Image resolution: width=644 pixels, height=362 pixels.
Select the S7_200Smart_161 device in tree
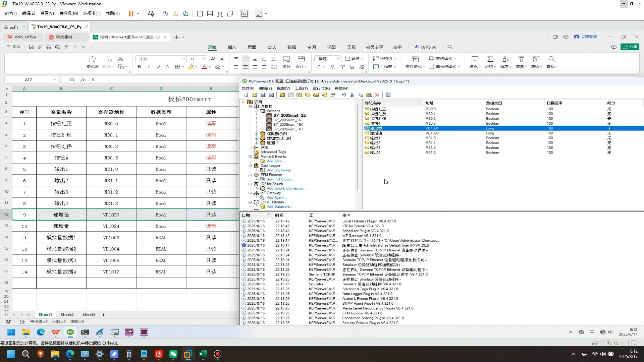point(288,120)
